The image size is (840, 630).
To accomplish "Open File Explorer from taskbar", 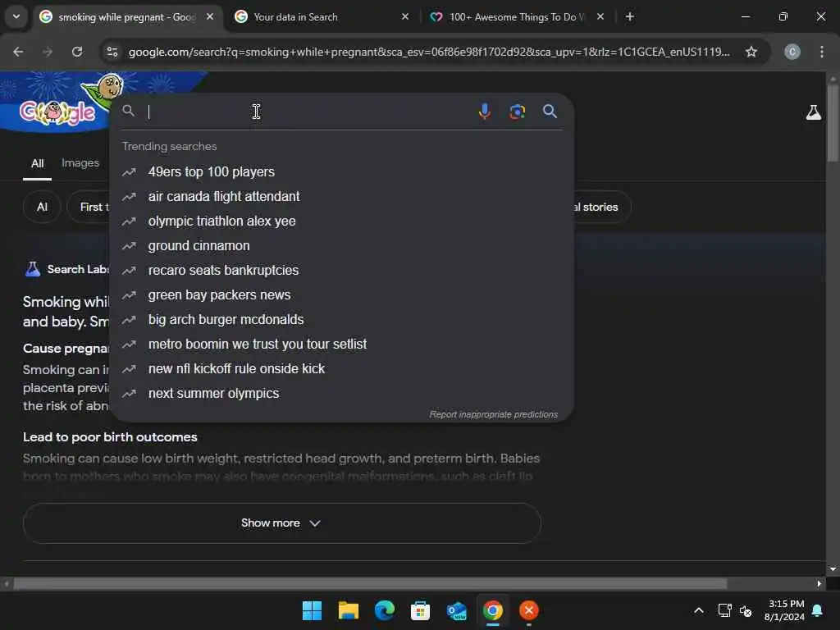I will coord(348,610).
